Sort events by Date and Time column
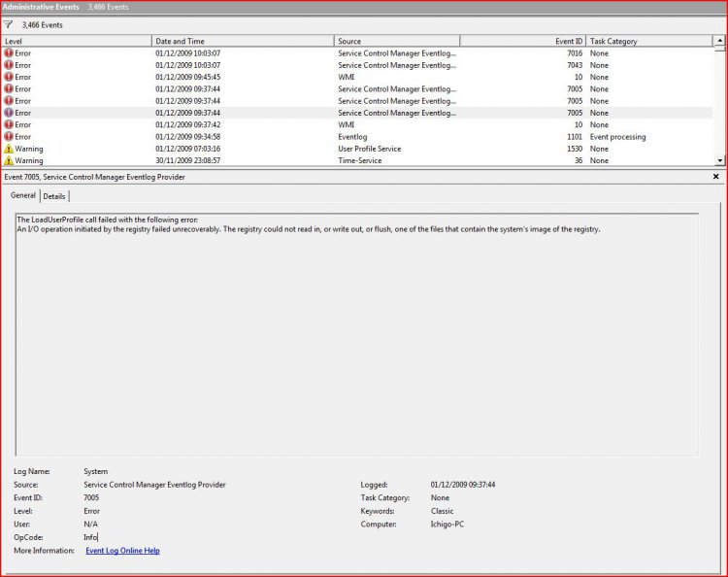The height and width of the screenshot is (577, 728). click(243, 42)
